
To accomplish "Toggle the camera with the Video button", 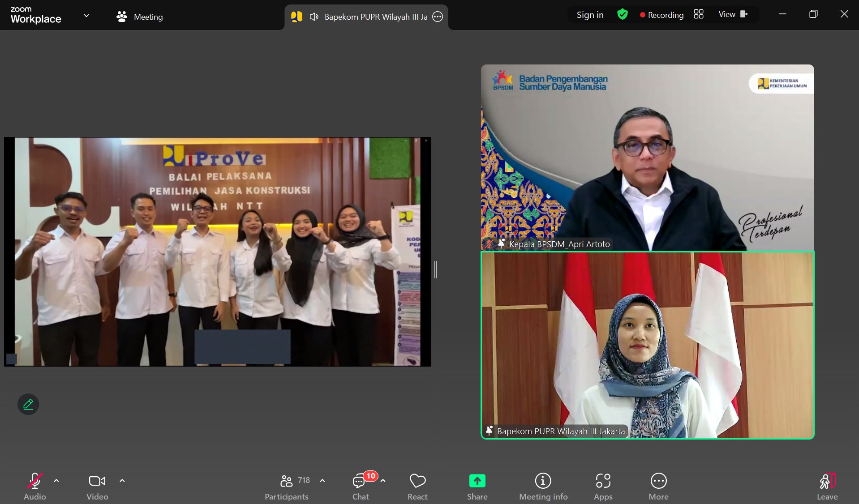I will pos(97,487).
